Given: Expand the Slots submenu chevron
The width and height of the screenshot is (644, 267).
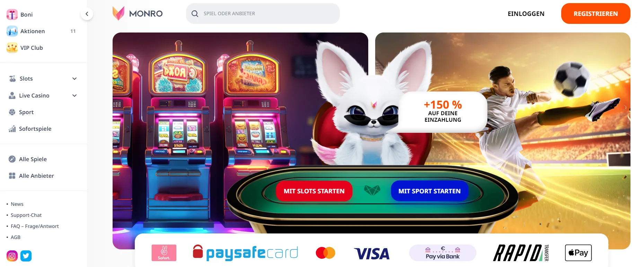Looking at the screenshot, I should [74, 79].
